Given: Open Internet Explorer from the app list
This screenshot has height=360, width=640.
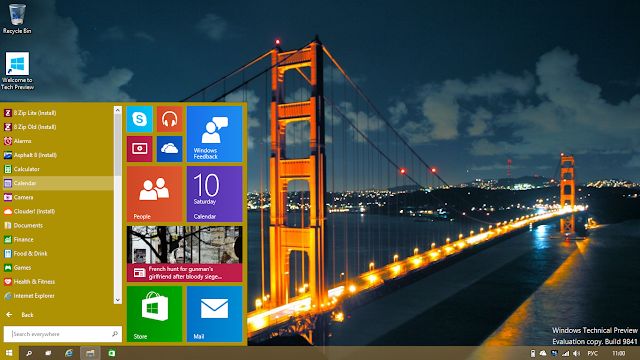Looking at the screenshot, I should coord(57,296).
